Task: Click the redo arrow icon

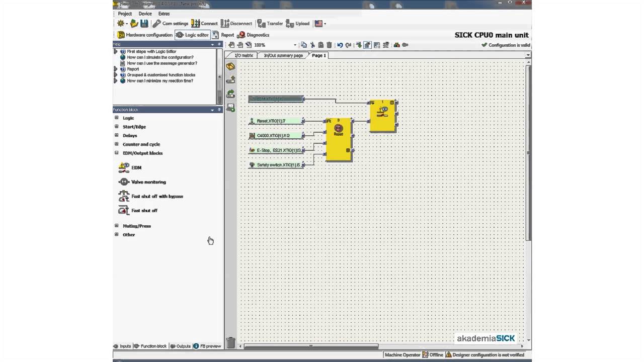Action: [348, 45]
